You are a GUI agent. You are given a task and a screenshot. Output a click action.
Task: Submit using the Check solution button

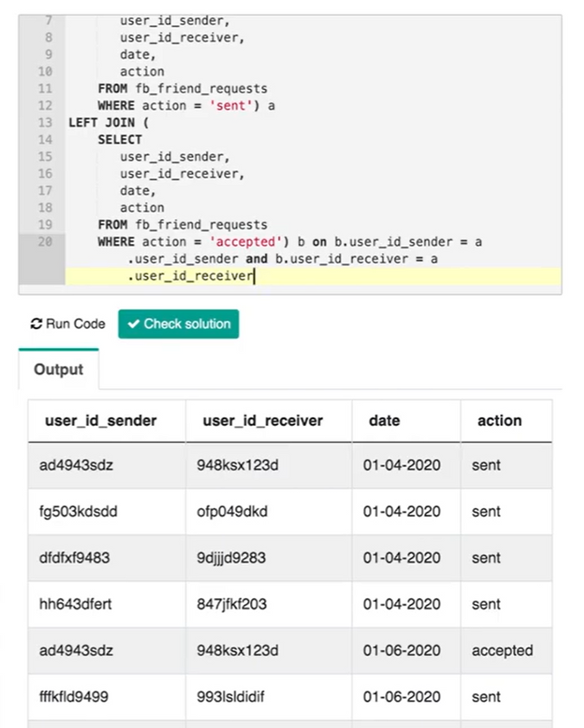pos(178,324)
